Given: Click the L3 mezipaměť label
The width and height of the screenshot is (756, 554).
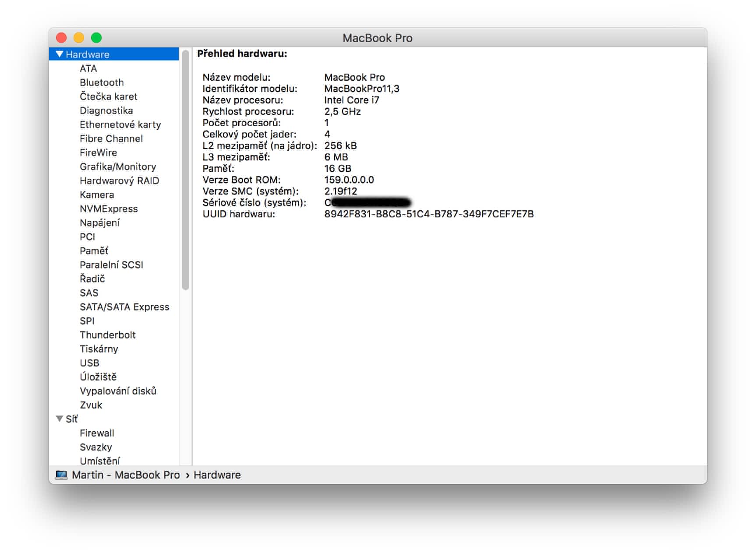Looking at the screenshot, I should (x=237, y=157).
